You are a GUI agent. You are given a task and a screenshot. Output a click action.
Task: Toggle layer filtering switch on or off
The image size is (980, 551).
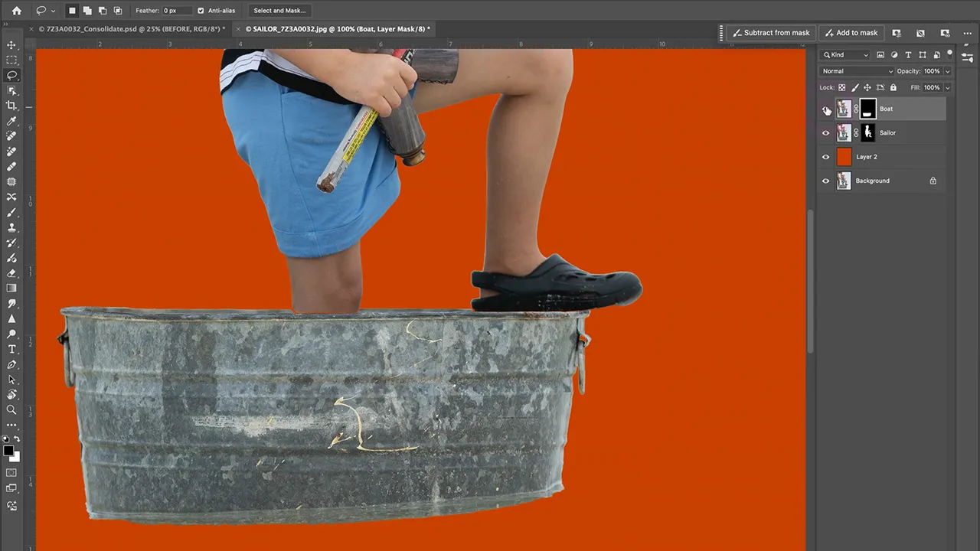tap(949, 53)
